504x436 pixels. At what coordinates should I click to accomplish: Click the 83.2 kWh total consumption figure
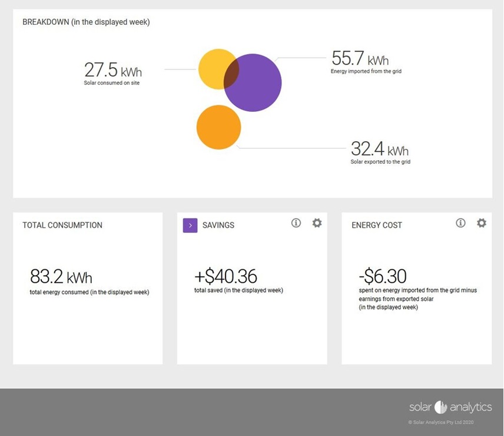[61, 276]
